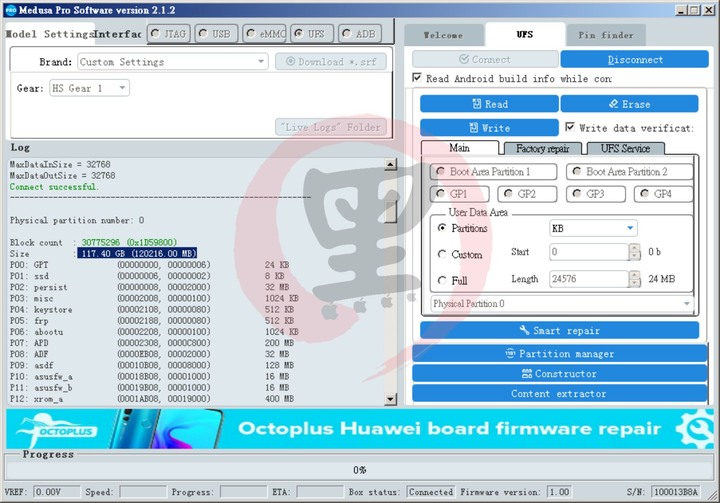Click the Length value stepper
Viewport: 720px width, 503px height.
coord(635,279)
